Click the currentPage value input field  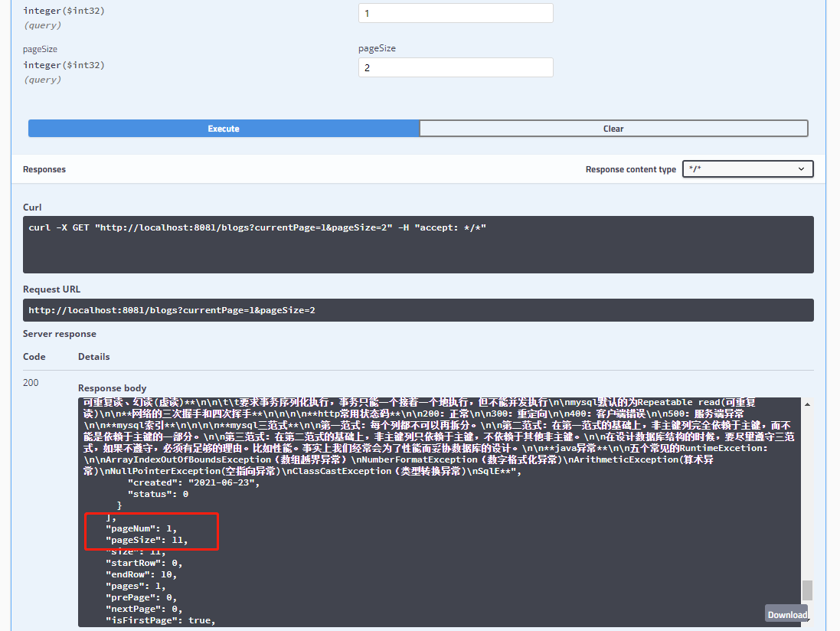point(455,13)
